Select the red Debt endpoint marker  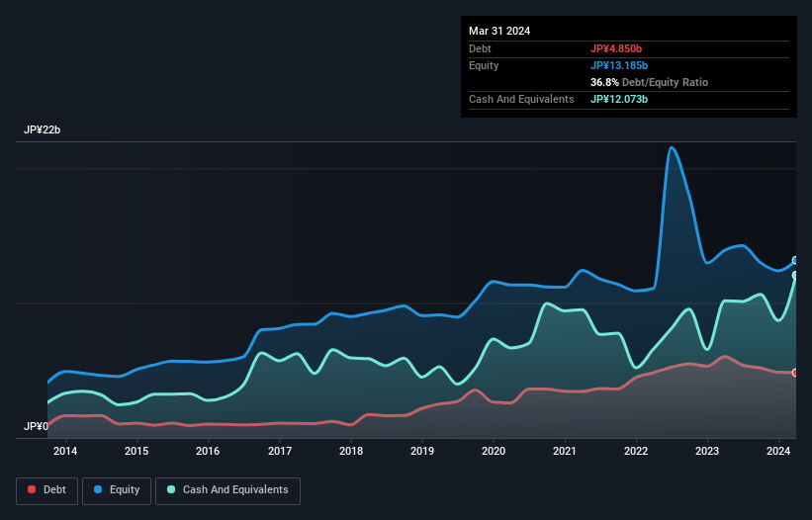pos(795,373)
